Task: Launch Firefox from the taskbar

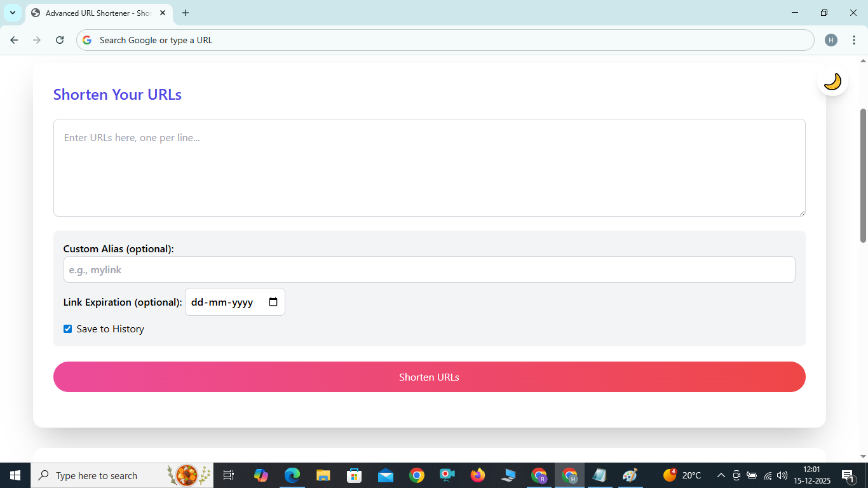Action: (477, 475)
